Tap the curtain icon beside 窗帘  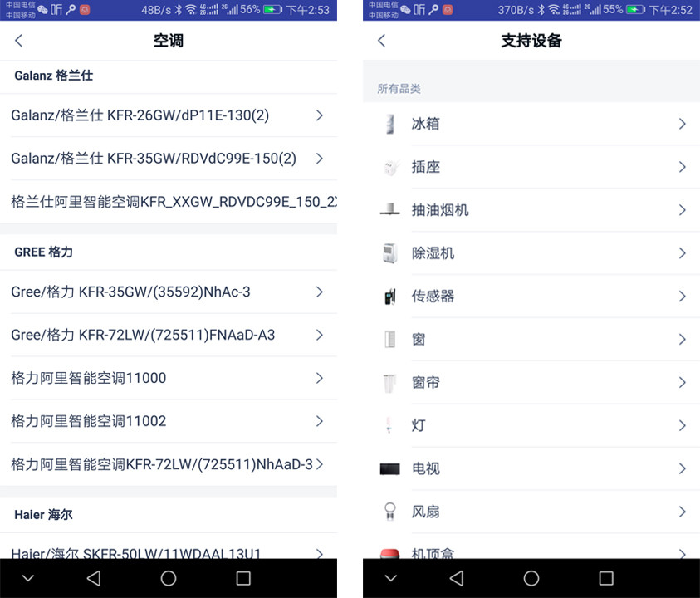[x=389, y=383]
